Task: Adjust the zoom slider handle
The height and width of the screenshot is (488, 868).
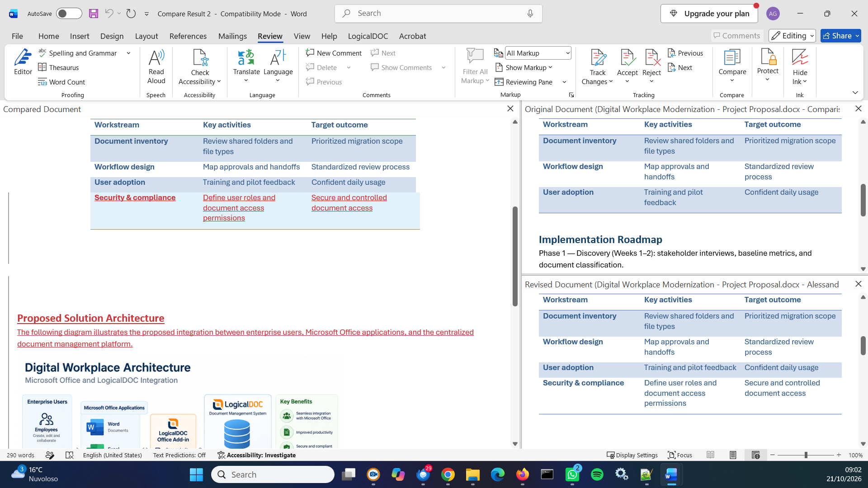Action: 806,455
